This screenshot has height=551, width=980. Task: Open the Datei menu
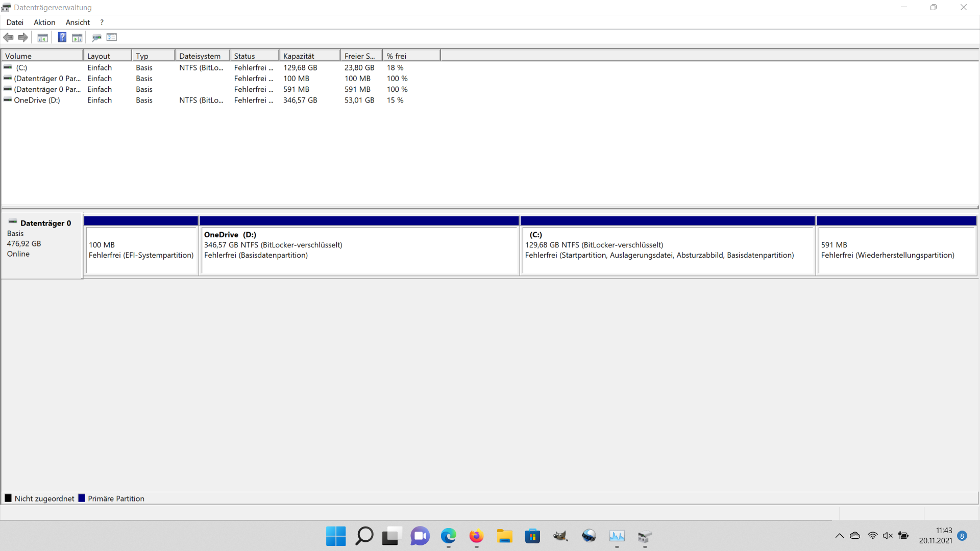[15, 22]
